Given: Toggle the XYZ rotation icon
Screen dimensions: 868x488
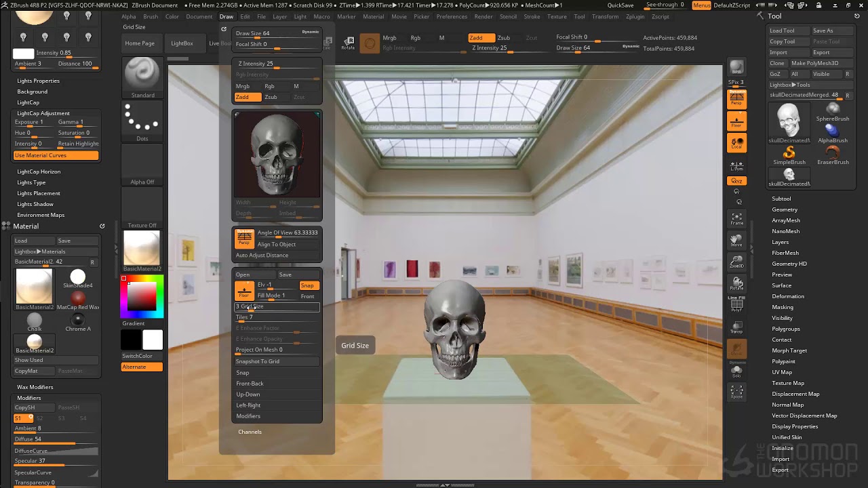Looking at the screenshot, I should coord(736,181).
